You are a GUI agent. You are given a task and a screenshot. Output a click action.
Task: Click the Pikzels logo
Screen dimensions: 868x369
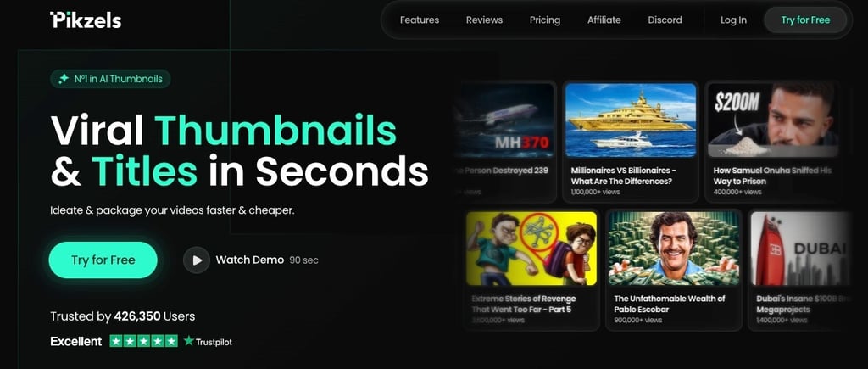pos(86,20)
